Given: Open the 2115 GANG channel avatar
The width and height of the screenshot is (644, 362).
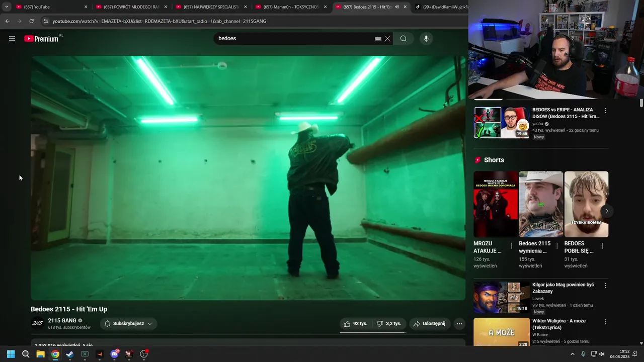Looking at the screenshot, I should [38, 323].
